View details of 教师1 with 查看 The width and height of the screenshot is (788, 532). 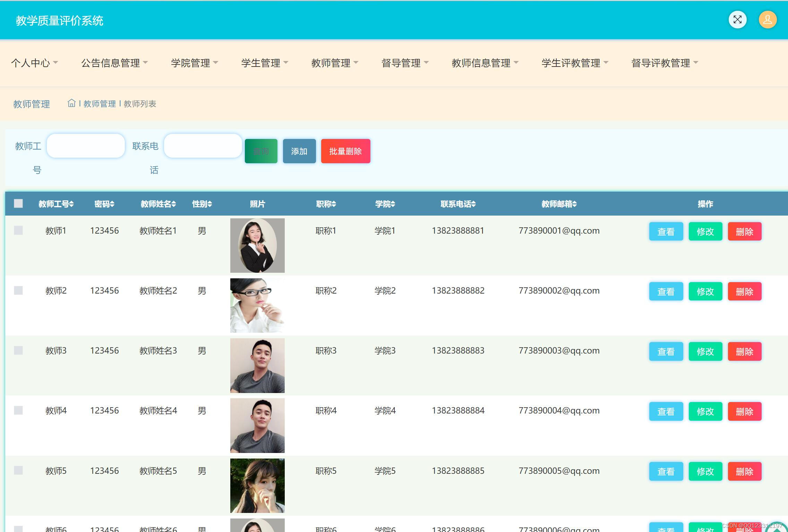coord(666,231)
